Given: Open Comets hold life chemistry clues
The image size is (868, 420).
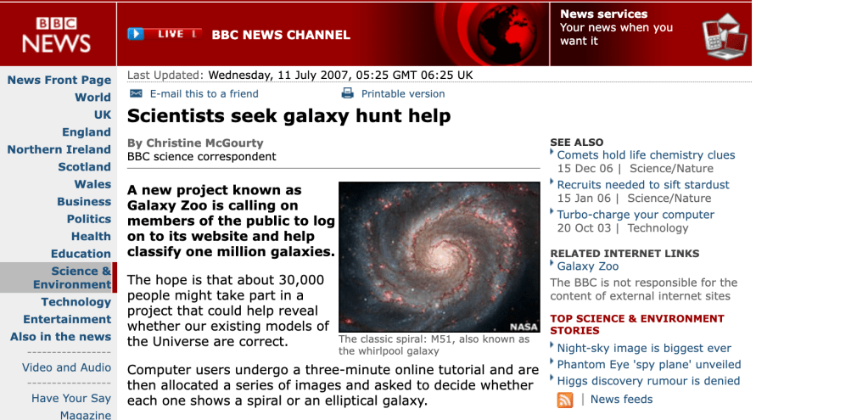Looking at the screenshot, I should coord(646,155).
